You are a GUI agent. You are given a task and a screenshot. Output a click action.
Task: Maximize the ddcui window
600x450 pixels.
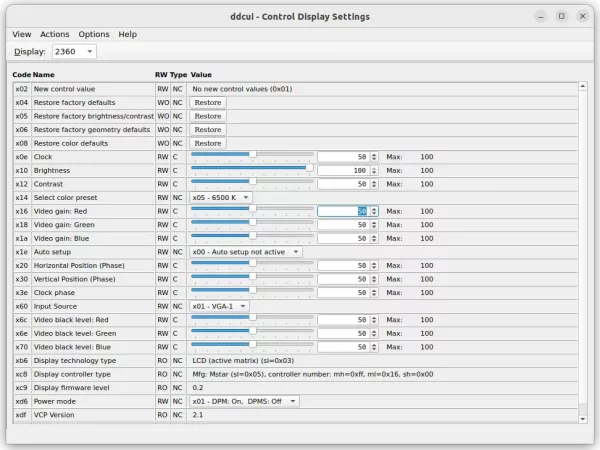562,16
